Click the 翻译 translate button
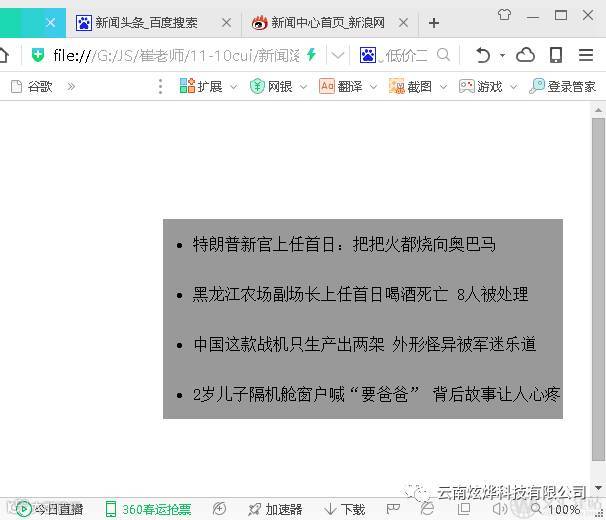606x520 pixels. (340, 86)
